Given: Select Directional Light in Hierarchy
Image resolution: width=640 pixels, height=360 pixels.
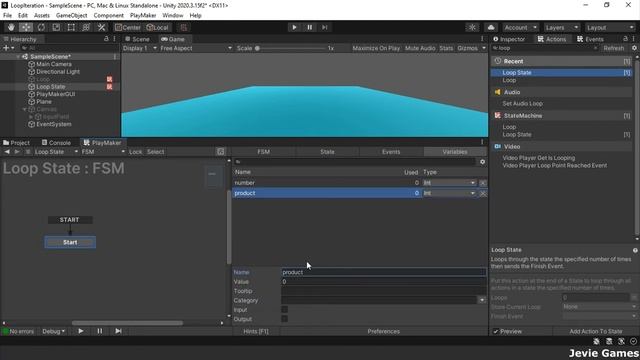Looking at the screenshot, I should tap(58, 72).
